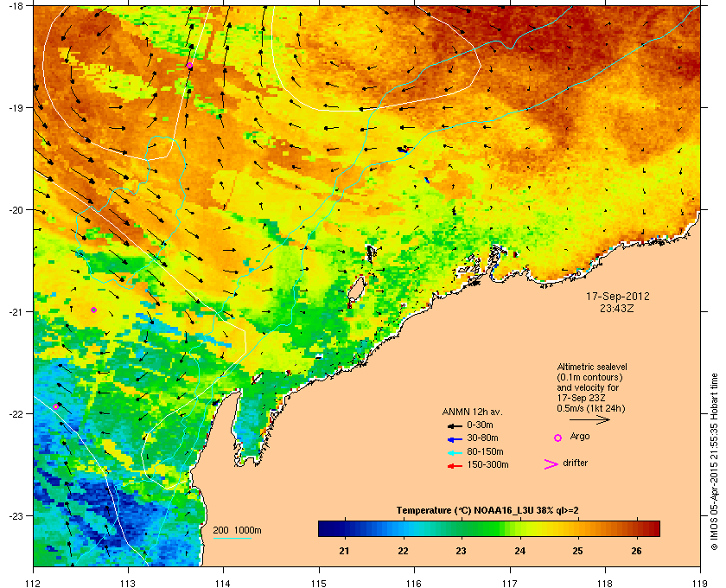
Task: Click the longitude axis label 112
Action: (x=34, y=583)
